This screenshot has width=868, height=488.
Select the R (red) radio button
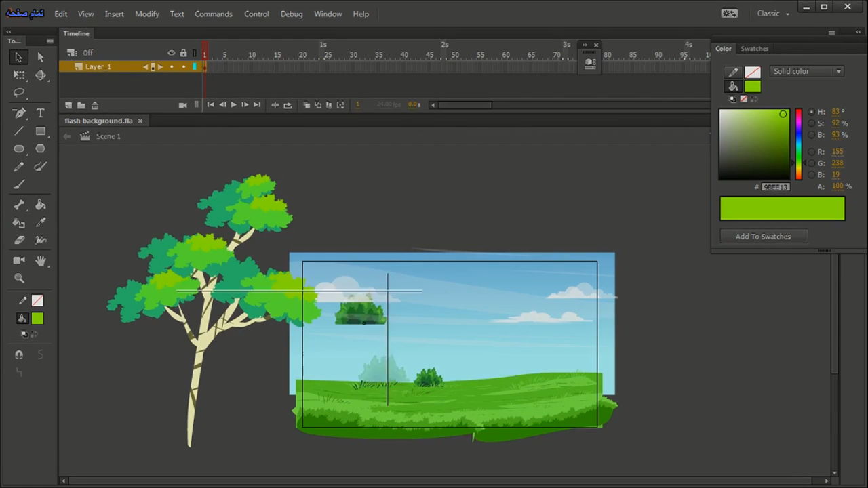point(812,152)
